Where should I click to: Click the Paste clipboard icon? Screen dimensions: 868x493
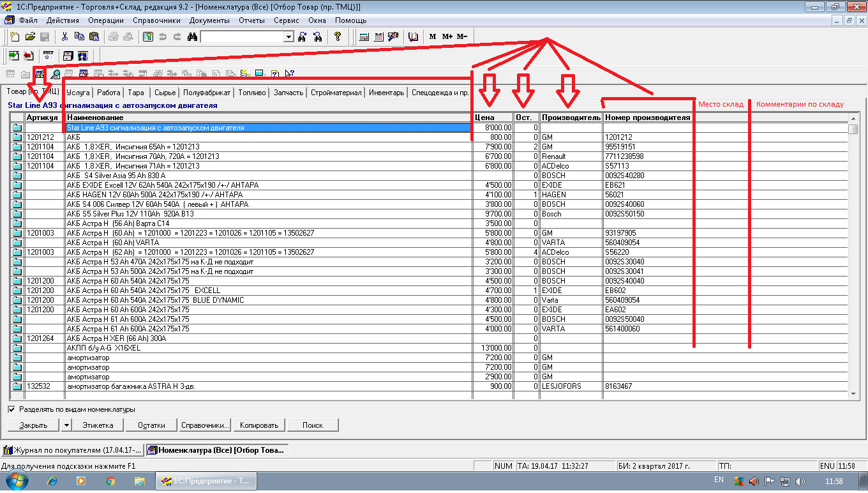[x=93, y=37]
